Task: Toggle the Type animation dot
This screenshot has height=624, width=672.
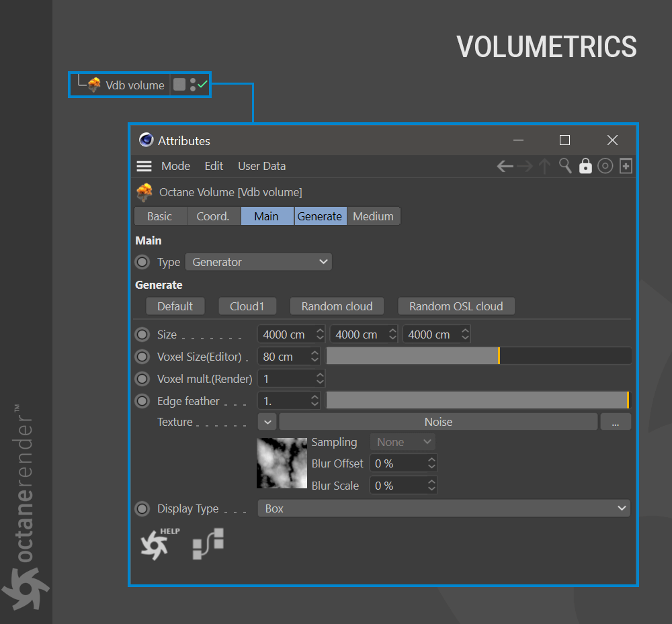Action: pos(142,262)
